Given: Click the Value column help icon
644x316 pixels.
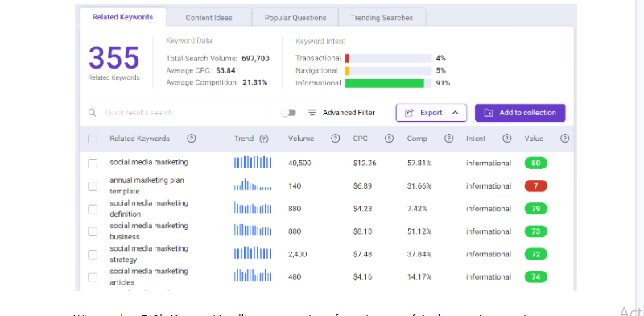Looking at the screenshot, I should coord(565,139).
